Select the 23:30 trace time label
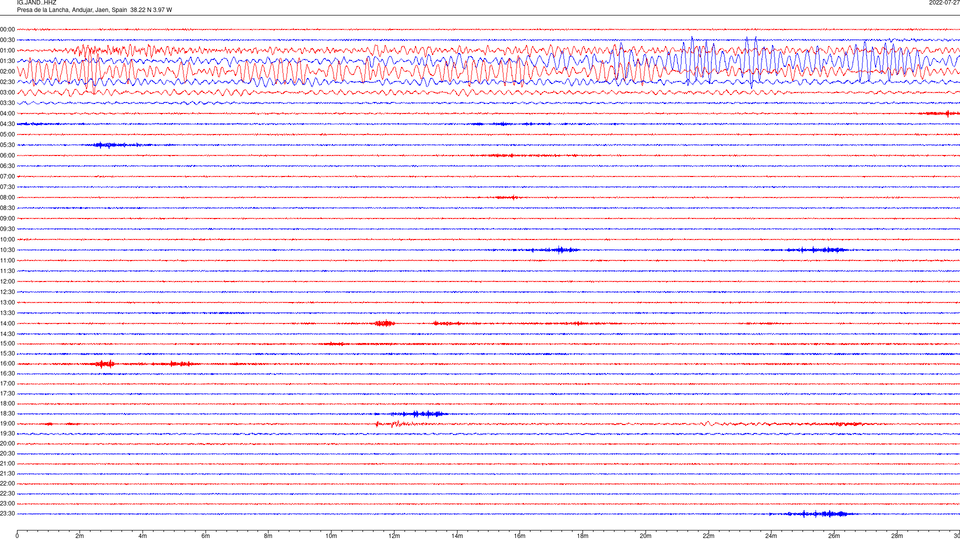960x540 pixels. pos(7,514)
